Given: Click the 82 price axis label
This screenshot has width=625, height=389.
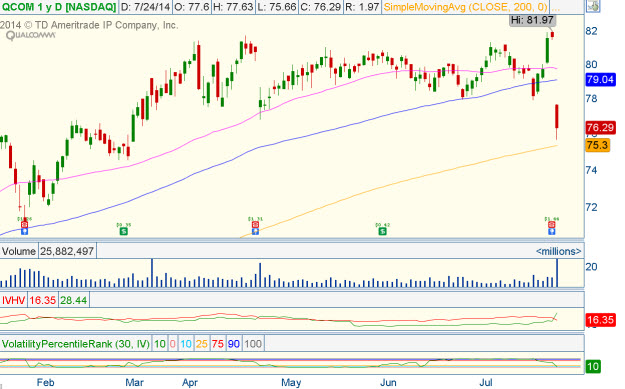Looking at the screenshot, I should click(592, 31).
